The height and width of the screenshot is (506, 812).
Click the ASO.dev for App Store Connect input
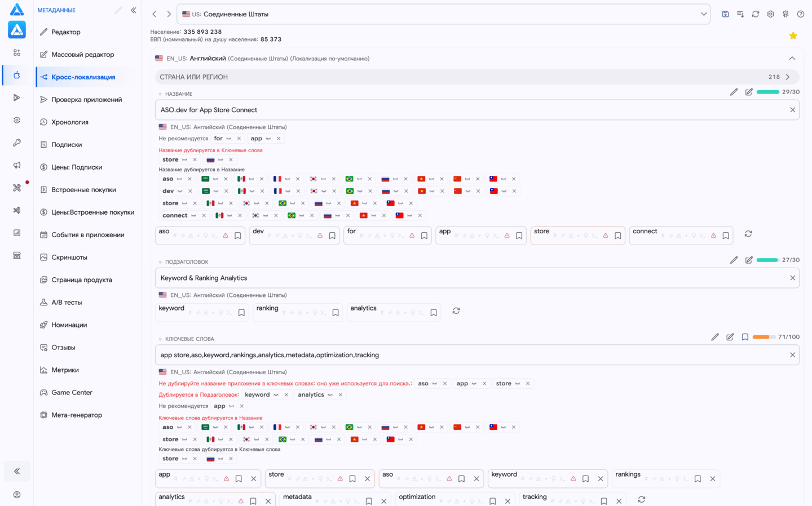(477, 110)
